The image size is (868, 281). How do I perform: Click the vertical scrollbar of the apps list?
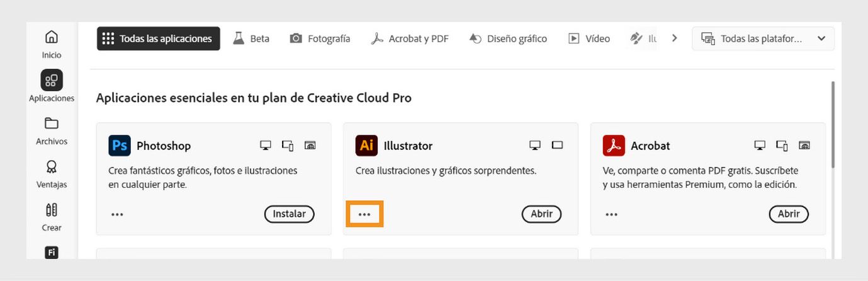[833, 125]
